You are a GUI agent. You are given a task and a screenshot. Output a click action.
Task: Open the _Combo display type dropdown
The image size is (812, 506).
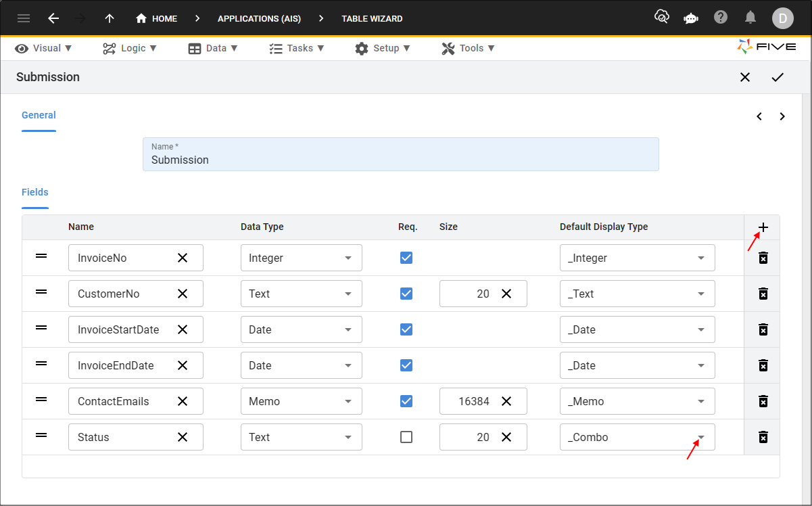pyautogui.click(x=700, y=437)
